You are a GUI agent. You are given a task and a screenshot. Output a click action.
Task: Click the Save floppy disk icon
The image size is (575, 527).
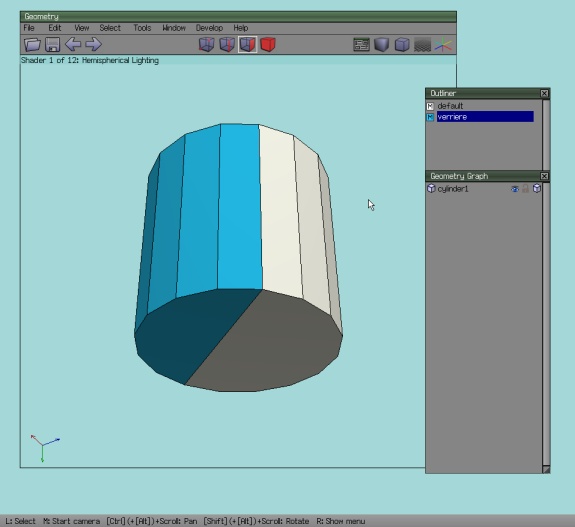(52, 44)
